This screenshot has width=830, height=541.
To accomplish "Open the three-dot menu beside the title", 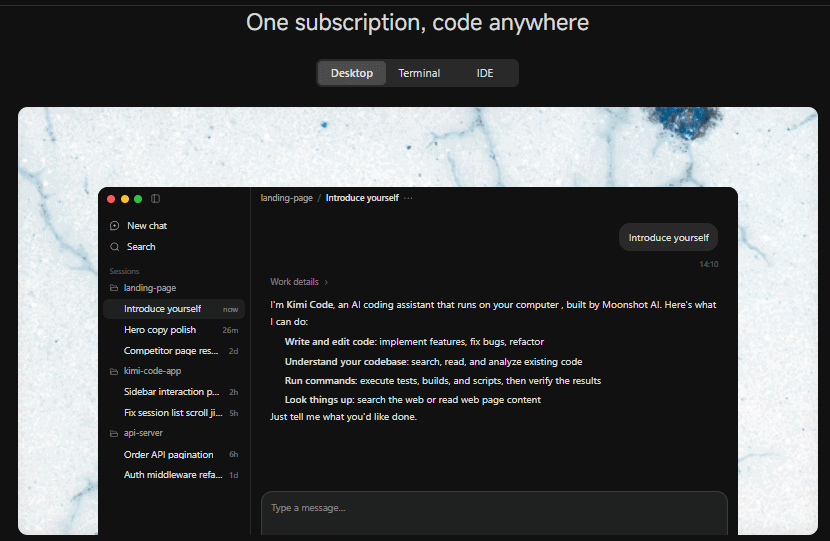I will tap(408, 198).
